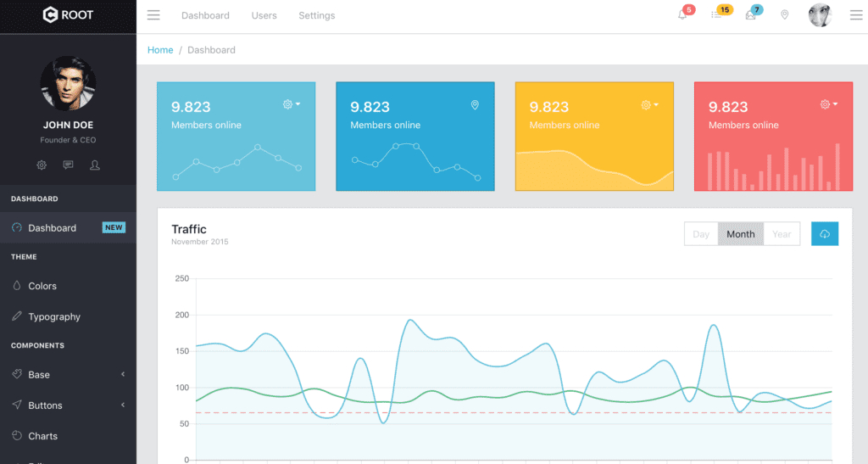Click the Home breadcrumb link
Image resolution: width=868 pixels, height=464 pixels.
160,50
